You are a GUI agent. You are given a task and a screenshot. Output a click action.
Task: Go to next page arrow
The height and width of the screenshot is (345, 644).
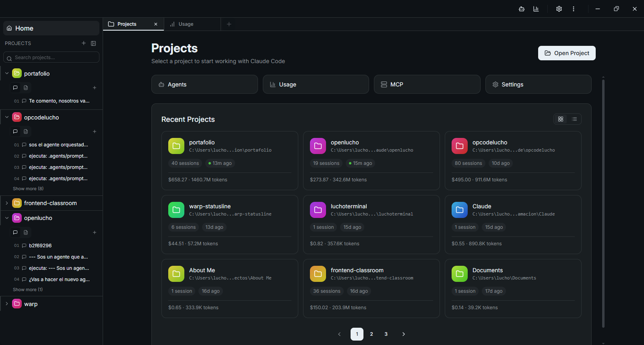point(404,334)
